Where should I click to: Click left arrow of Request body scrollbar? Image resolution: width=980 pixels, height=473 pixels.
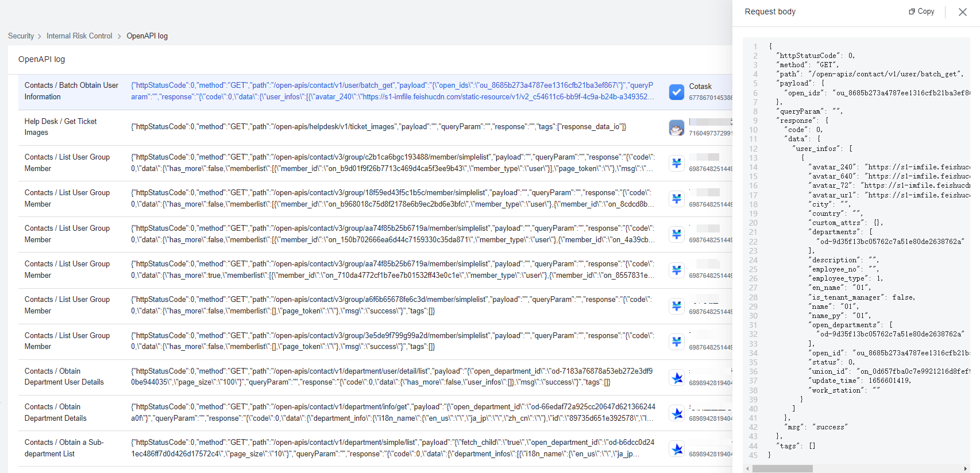click(x=747, y=468)
